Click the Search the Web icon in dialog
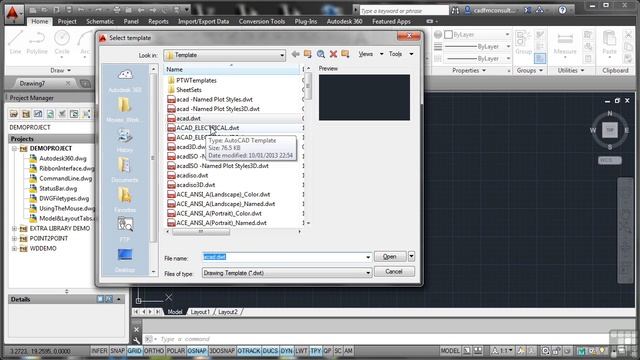 pyautogui.click(x=321, y=54)
